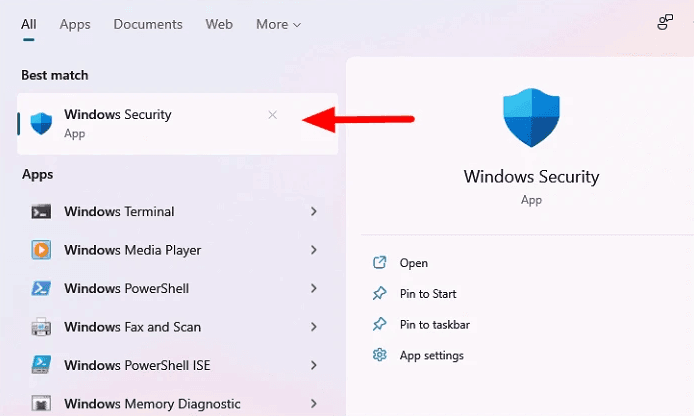Screen dimensions: 694x416
Task: Click the Windows PowerShell icon
Action: (x=41, y=289)
